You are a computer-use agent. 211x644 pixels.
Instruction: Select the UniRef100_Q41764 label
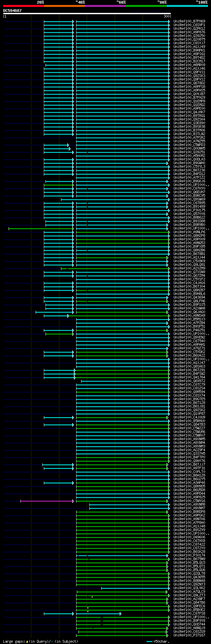tap(189, 377)
